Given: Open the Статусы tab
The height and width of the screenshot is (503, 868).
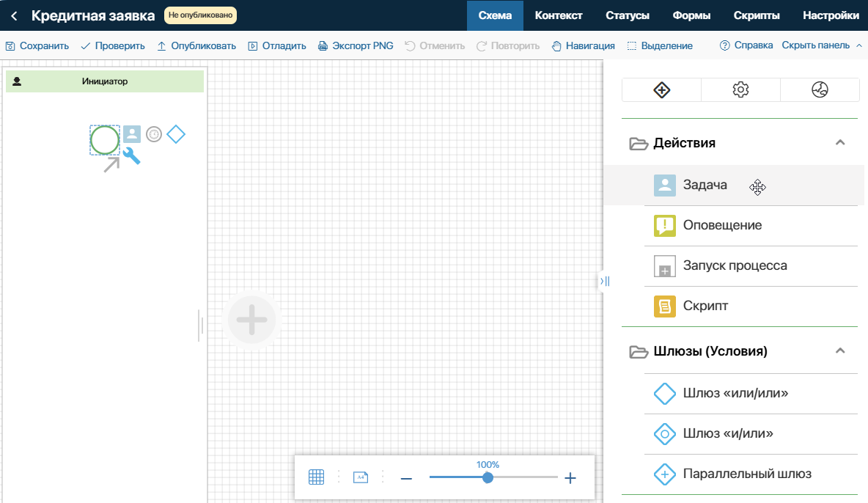Looking at the screenshot, I should click(x=628, y=15).
